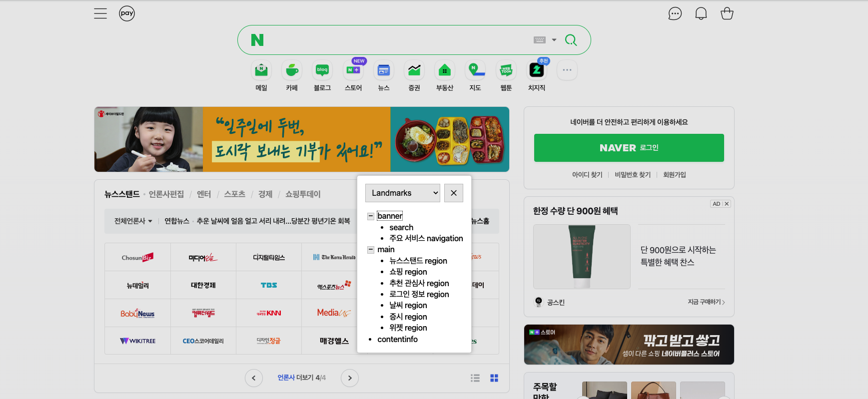Select the contentinfo landmark
The image size is (868, 399).
(398, 339)
